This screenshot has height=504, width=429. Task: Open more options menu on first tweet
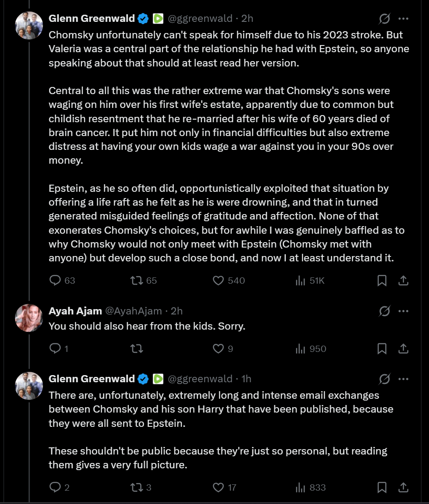(x=404, y=19)
